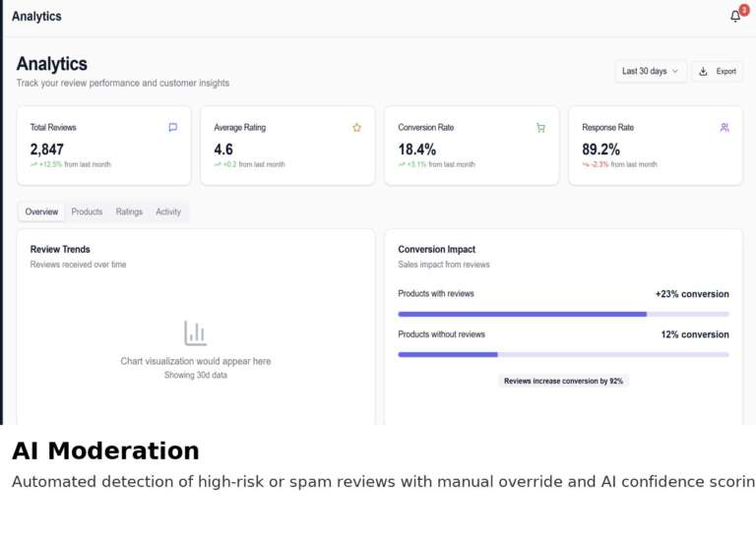Click the Average Rating star icon
This screenshot has width=756, height=543.
pyautogui.click(x=356, y=127)
